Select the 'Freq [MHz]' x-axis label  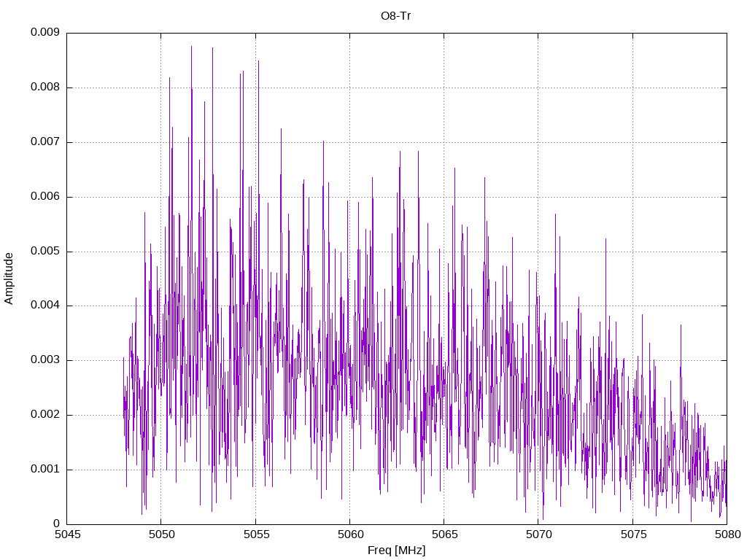click(x=396, y=551)
